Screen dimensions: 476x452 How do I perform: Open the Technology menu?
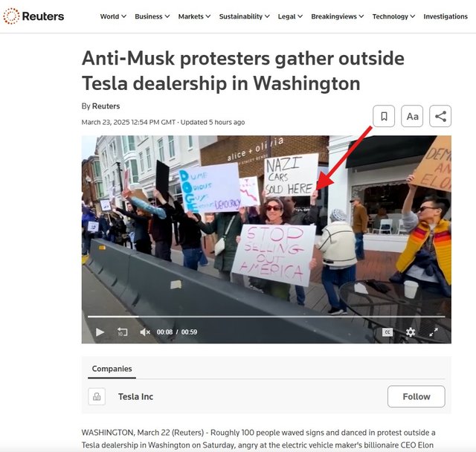393,16
